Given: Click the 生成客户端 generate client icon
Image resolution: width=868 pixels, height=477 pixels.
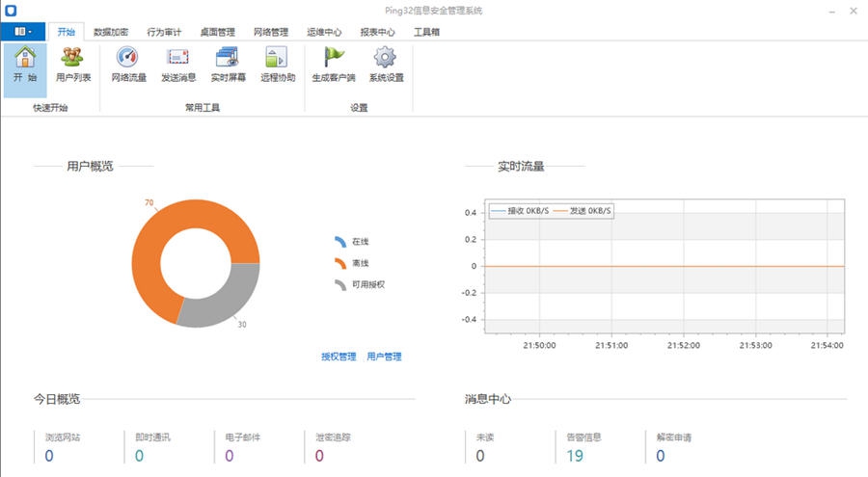Looking at the screenshot, I should (x=335, y=64).
